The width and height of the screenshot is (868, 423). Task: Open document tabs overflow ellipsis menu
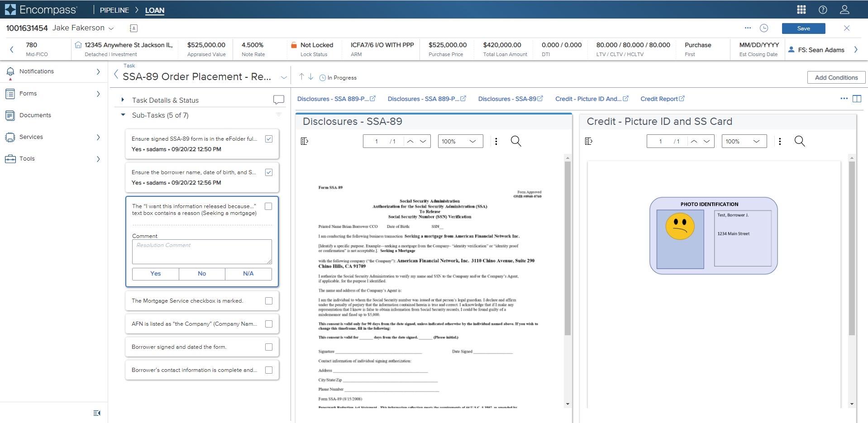(844, 99)
